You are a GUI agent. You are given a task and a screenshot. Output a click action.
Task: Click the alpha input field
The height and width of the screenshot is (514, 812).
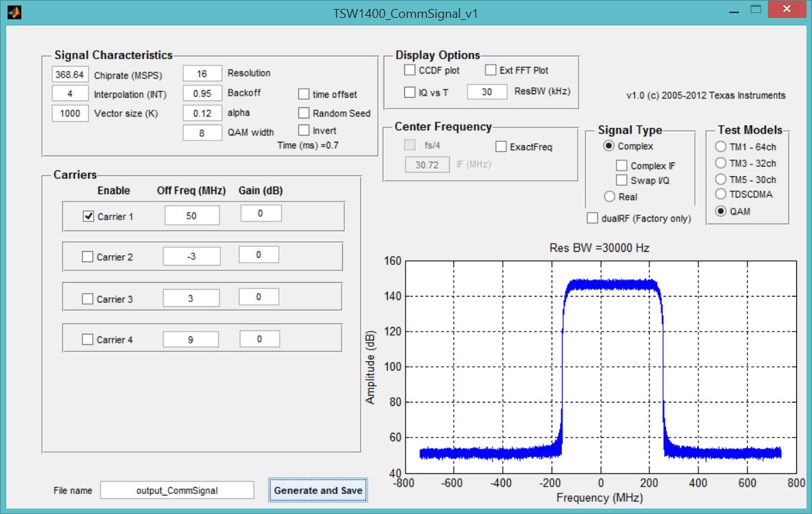[x=202, y=113]
